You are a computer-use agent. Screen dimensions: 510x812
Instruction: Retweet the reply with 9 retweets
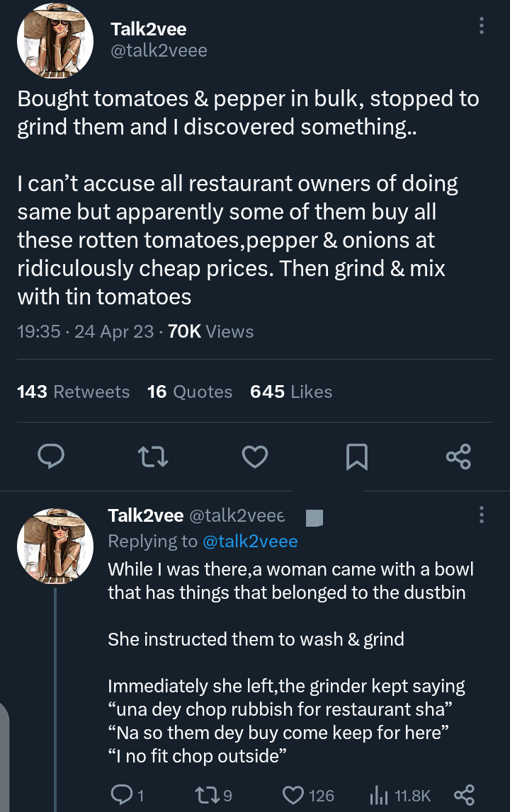[210, 795]
